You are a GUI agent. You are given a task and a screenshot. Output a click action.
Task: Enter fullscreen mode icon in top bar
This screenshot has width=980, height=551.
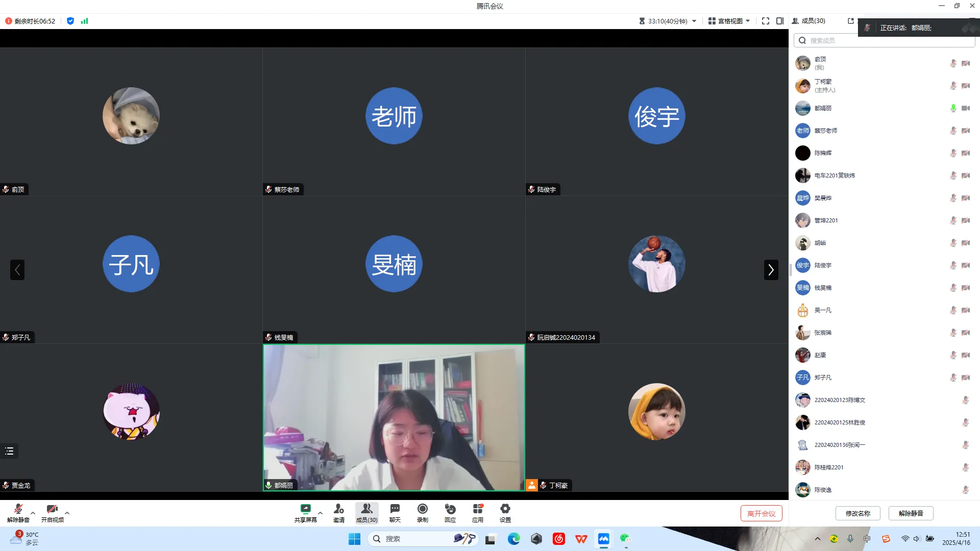pos(765,21)
